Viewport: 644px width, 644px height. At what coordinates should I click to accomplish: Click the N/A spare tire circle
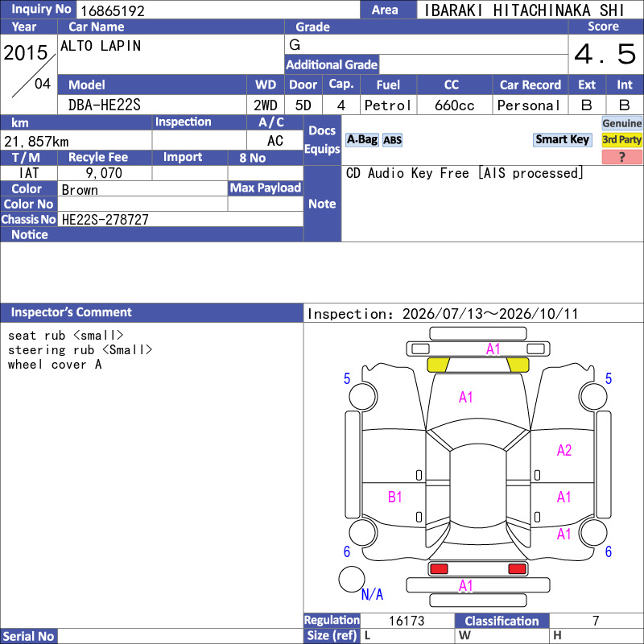pyautogui.click(x=352, y=579)
